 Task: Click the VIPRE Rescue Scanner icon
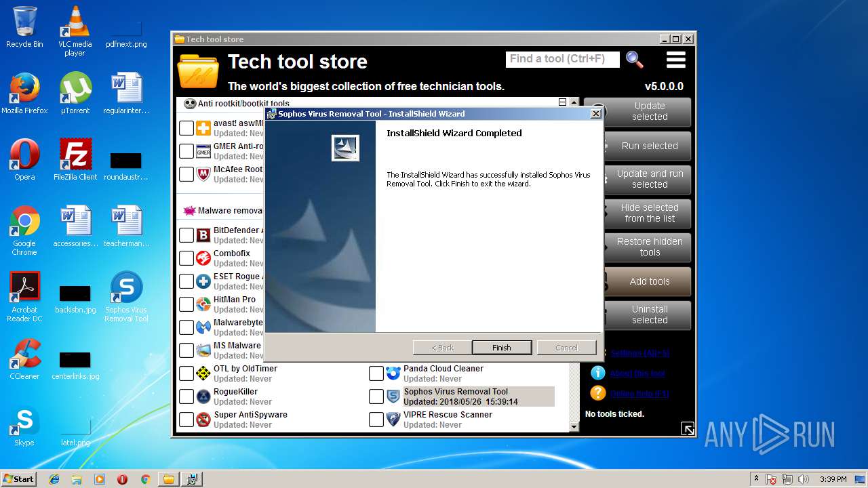click(393, 420)
